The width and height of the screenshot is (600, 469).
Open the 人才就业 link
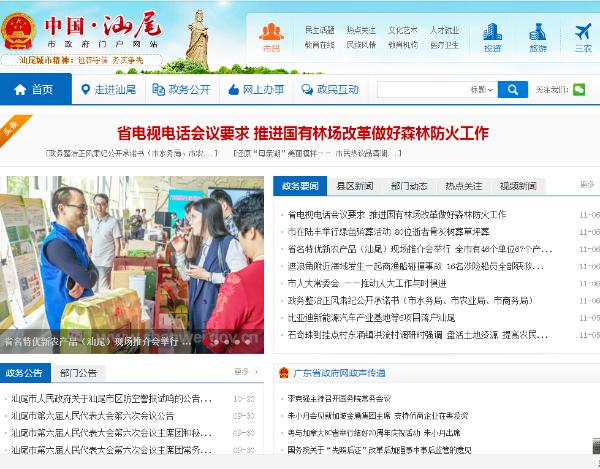tap(444, 30)
